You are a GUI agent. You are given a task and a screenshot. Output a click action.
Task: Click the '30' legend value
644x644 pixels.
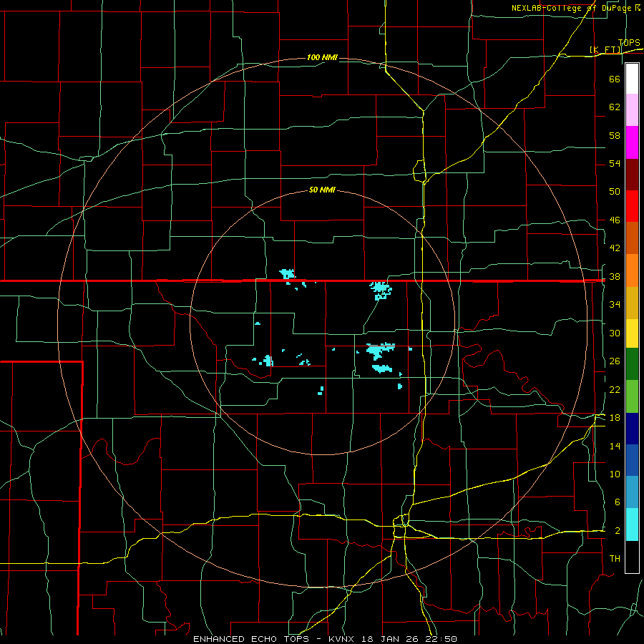pos(615,333)
